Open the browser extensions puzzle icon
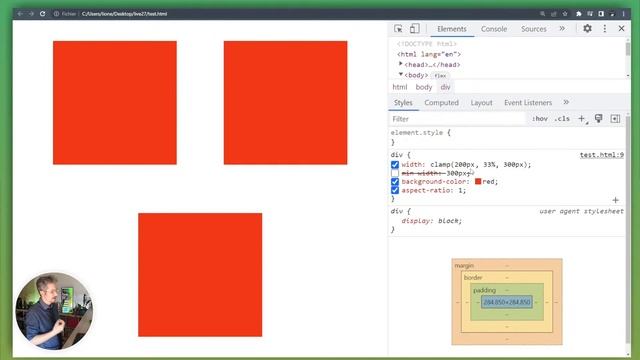 coord(578,13)
